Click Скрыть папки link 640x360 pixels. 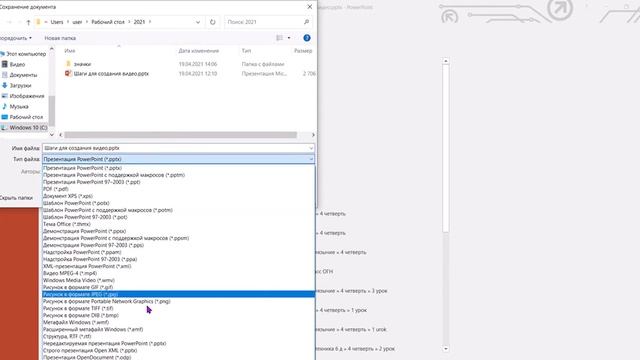tap(16, 198)
